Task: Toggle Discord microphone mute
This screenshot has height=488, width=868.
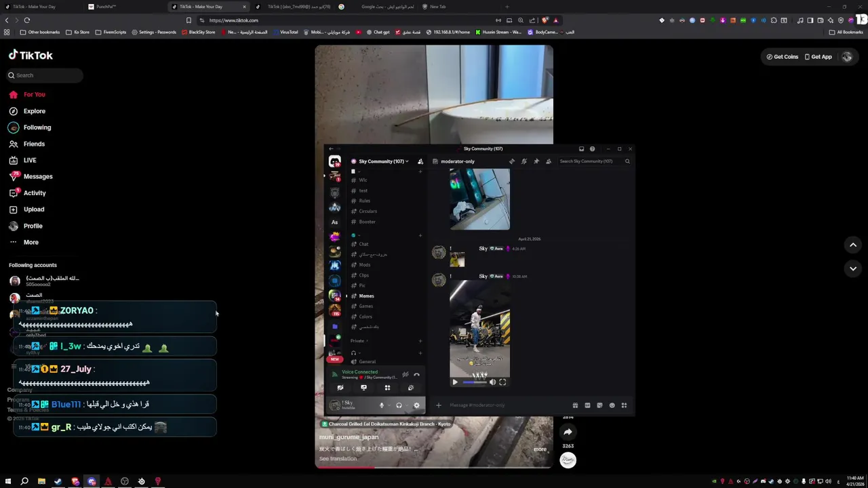Action: pyautogui.click(x=381, y=405)
